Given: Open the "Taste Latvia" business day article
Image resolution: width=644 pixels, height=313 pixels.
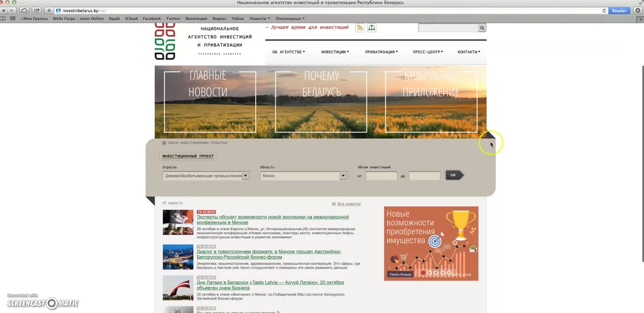Looking at the screenshot, I should tap(270, 285).
